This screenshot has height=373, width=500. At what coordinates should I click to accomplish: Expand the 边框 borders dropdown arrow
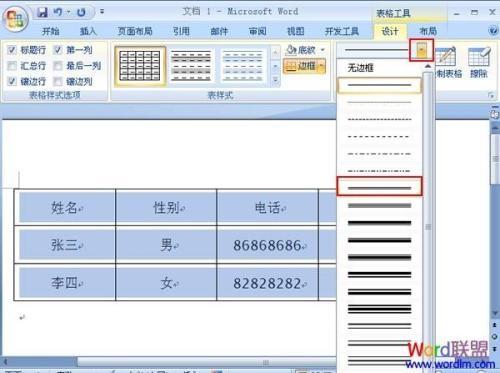321,66
